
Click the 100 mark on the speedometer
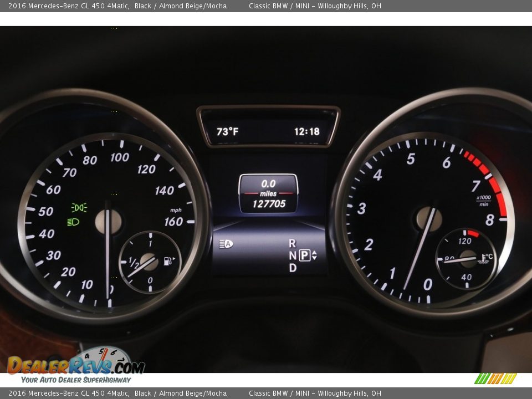click(120, 157)
